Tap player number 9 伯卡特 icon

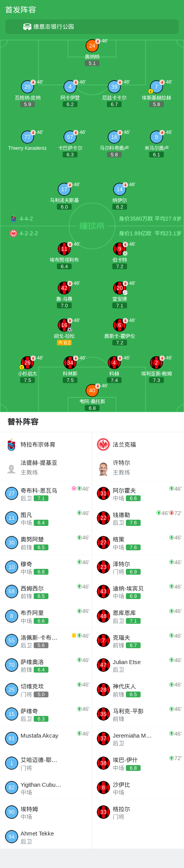click(x=120, y=249)
